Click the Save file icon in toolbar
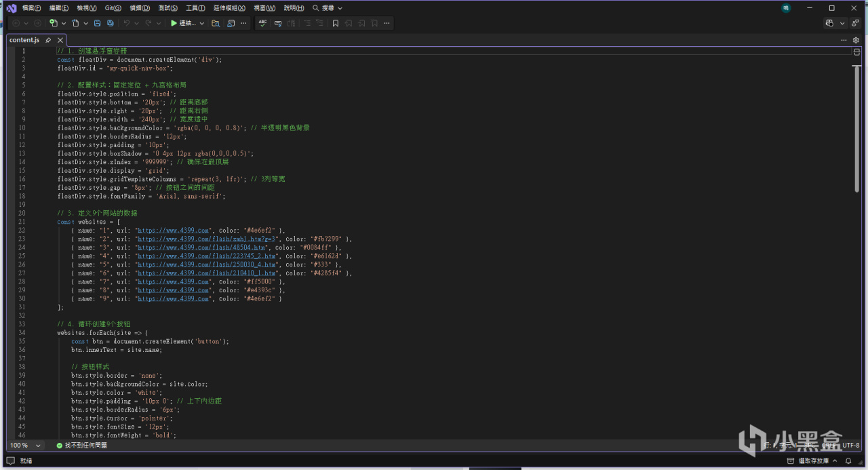This screenshot has height=470, width=868. [x=98, y=23]
